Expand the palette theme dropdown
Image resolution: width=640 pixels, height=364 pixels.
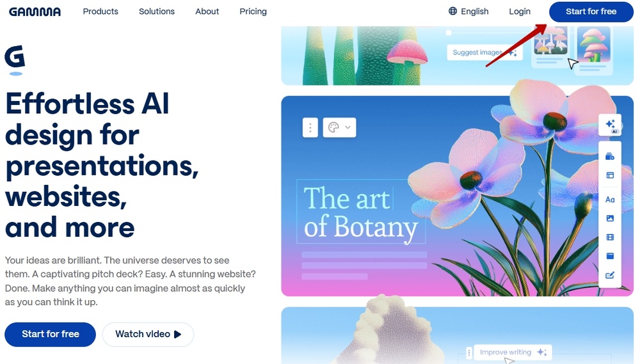tap(340, 128)
